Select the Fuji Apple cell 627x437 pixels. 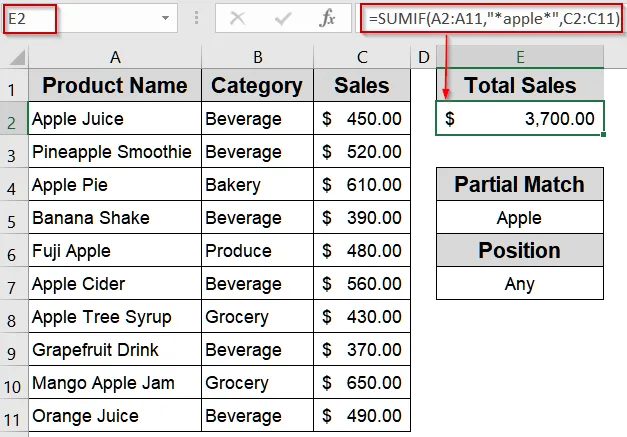[x=115, y=250]
